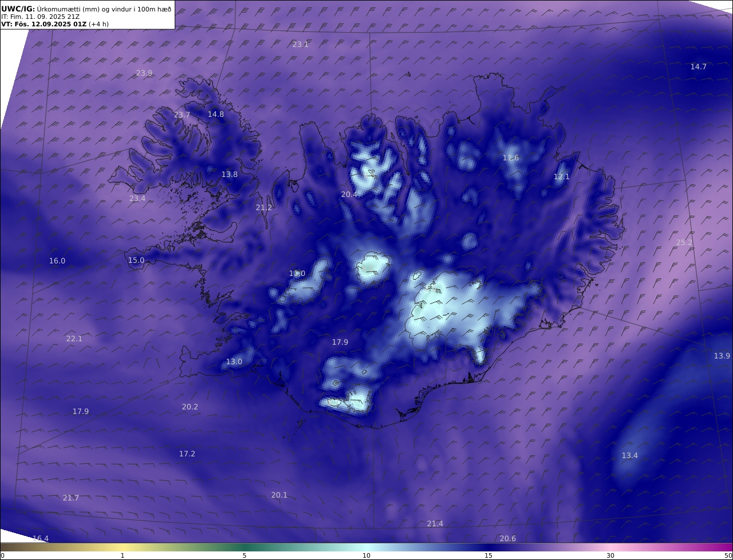Viewport: 733px width, 560px height.
Task: Click the 13.4 value label
Action: (630, 455)
